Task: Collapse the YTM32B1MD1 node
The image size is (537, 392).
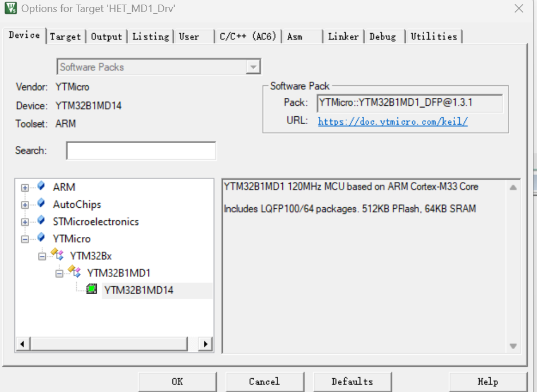Action: coord(59,273)
